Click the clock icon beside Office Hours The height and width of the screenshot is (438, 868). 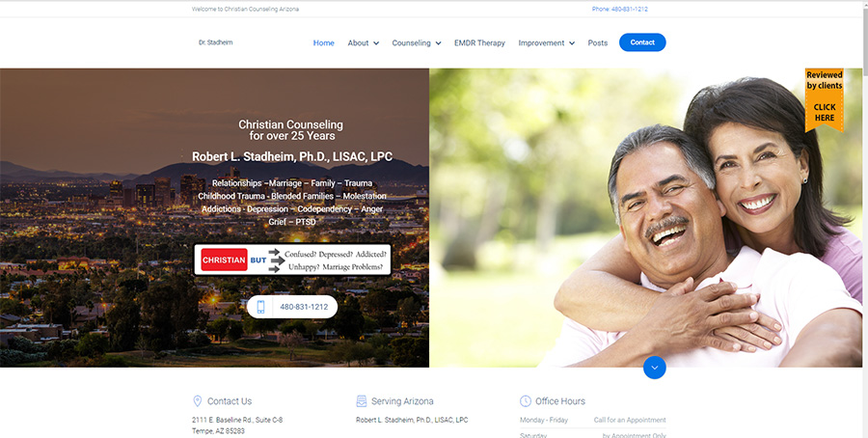(526, 401)
